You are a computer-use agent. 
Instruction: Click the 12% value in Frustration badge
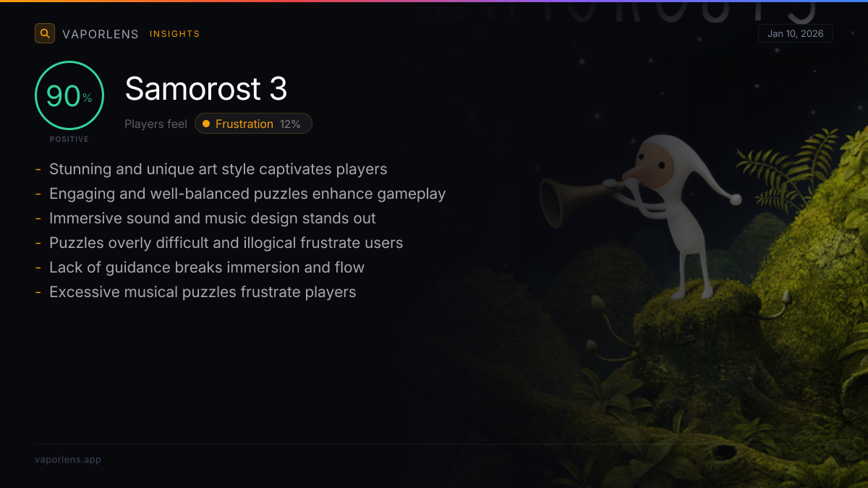290,124
